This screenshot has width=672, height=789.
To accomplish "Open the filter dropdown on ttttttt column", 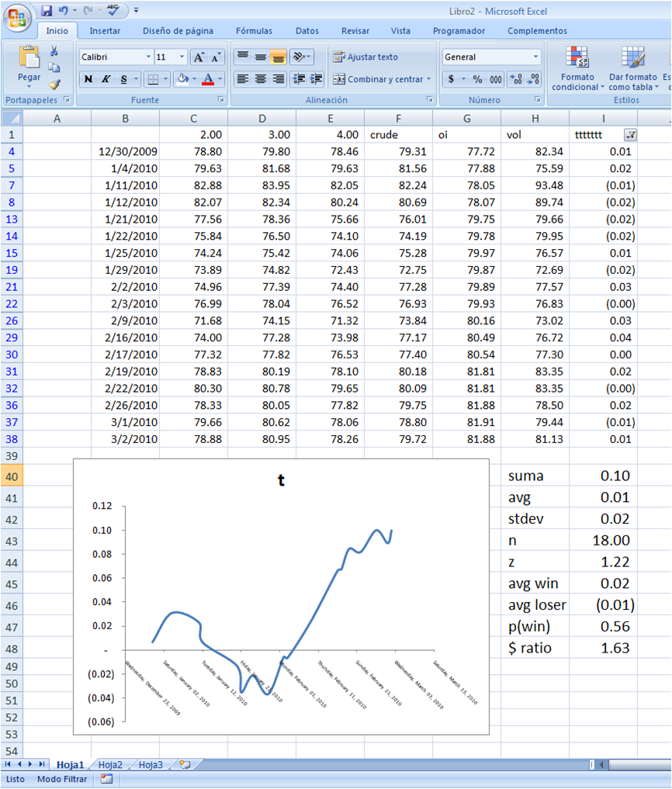I will 630,135.
